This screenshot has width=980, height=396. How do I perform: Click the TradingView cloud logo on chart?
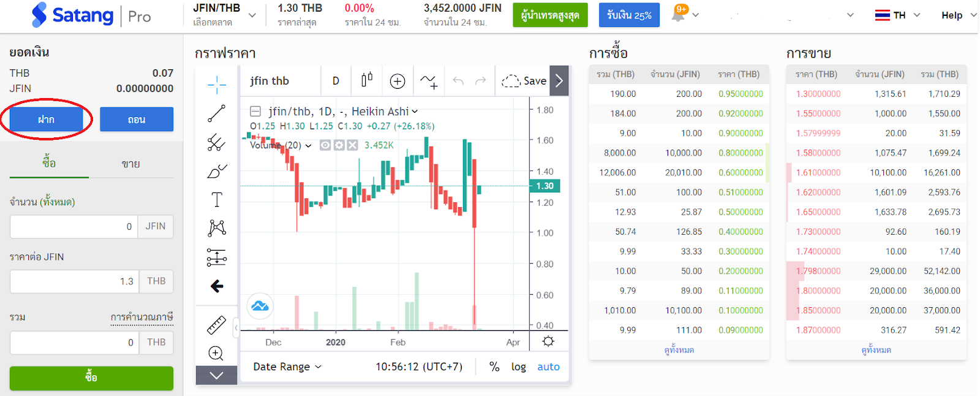tap(260, 306)
